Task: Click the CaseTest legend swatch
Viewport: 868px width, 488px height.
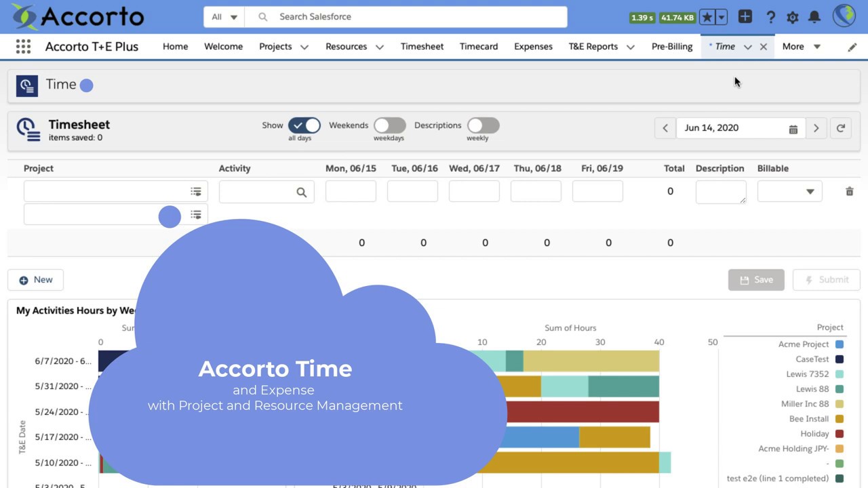Action: (840, 359)
